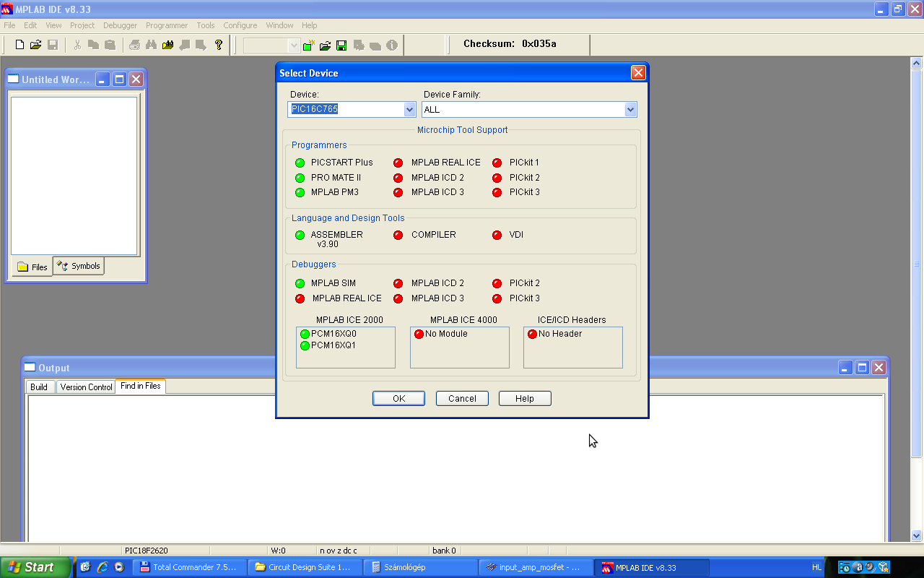Screen dimensions: 924x578
Task: Click the Find in Files toolbar icon
Action: (x=167, y=45)
